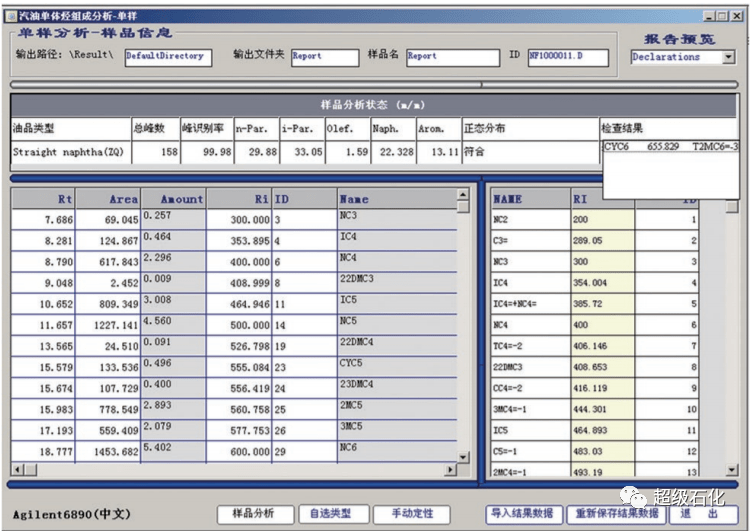The width and height of the screenshot is (750, 531).
Task: Click left table horizontal scroll-right arrow
Action: click(x=450, y=470)
